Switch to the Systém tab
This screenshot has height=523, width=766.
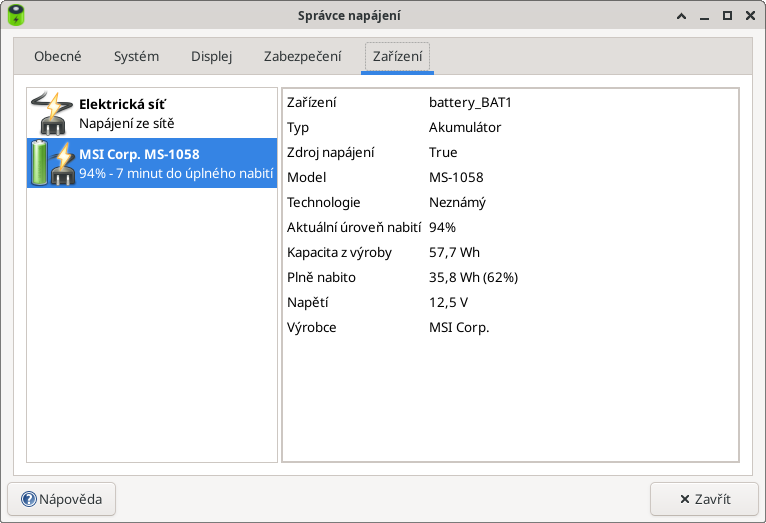[136, 57]
